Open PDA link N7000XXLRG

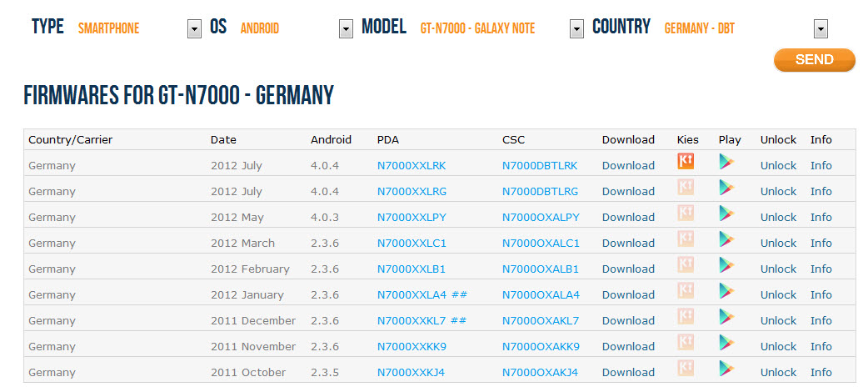pyautogui.click(x=412, y=191)
